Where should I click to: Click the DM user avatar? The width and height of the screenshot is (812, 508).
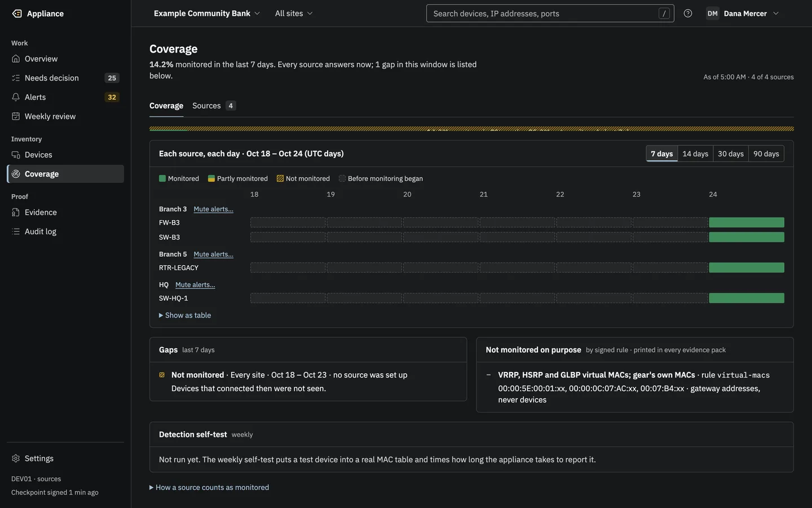[713, 14]
